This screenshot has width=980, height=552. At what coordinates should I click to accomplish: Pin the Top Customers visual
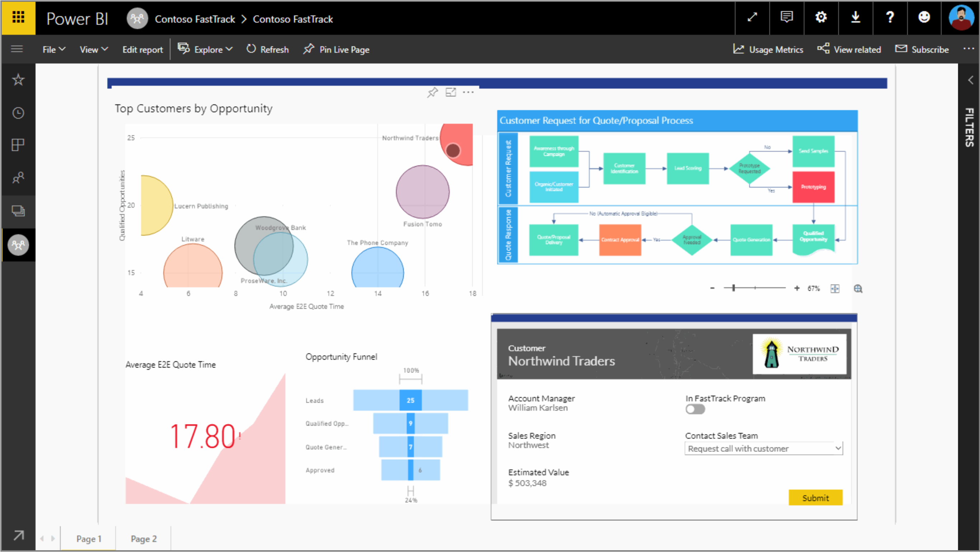pos(433,93)
